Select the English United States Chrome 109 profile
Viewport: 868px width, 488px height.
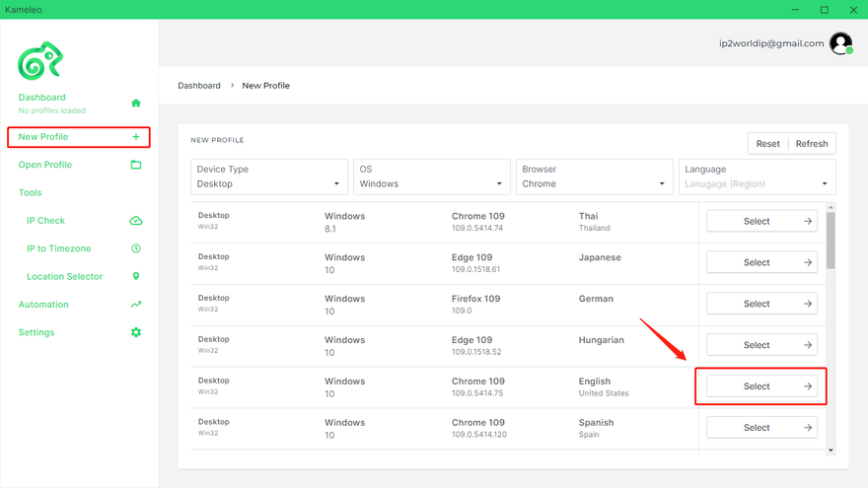(761, 386)
